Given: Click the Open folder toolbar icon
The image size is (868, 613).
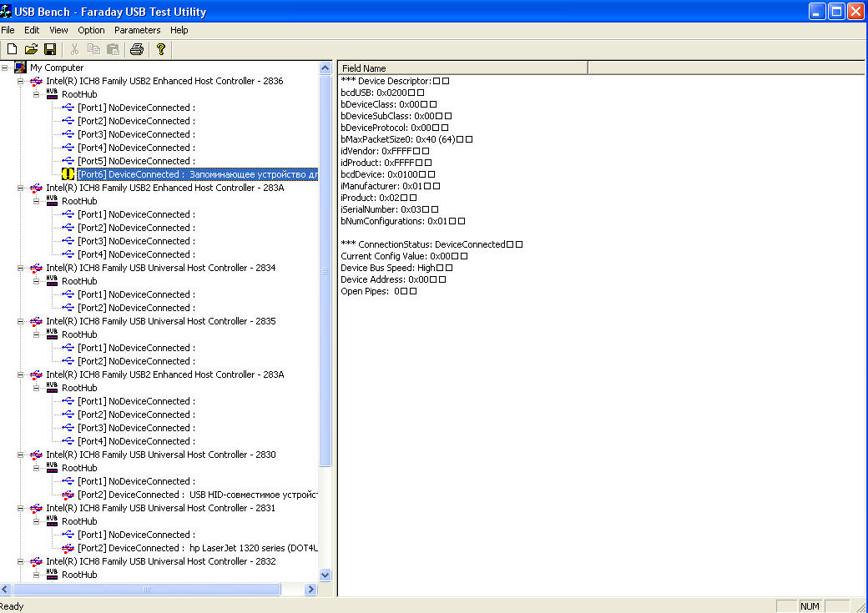Looking at the screenshot, I should (31, 49).
